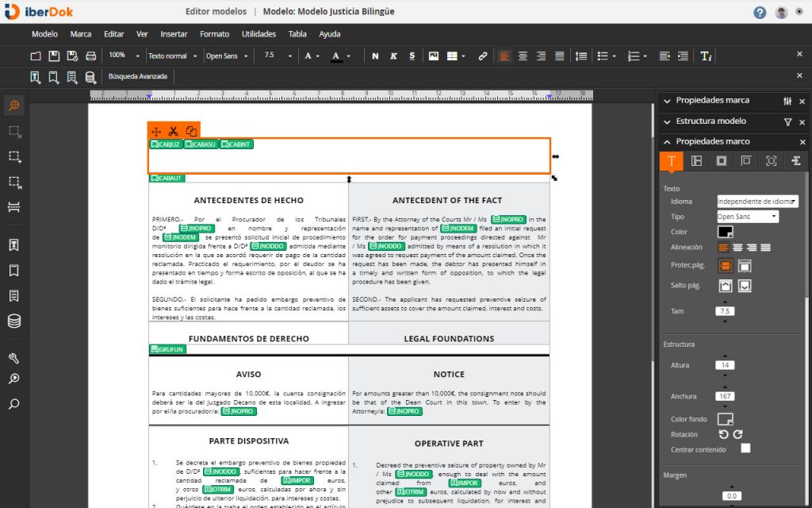The height and width of the screenshot is (508, 812).
Task: Open help with the question mark icon
Action: click(x=760, y=13)
